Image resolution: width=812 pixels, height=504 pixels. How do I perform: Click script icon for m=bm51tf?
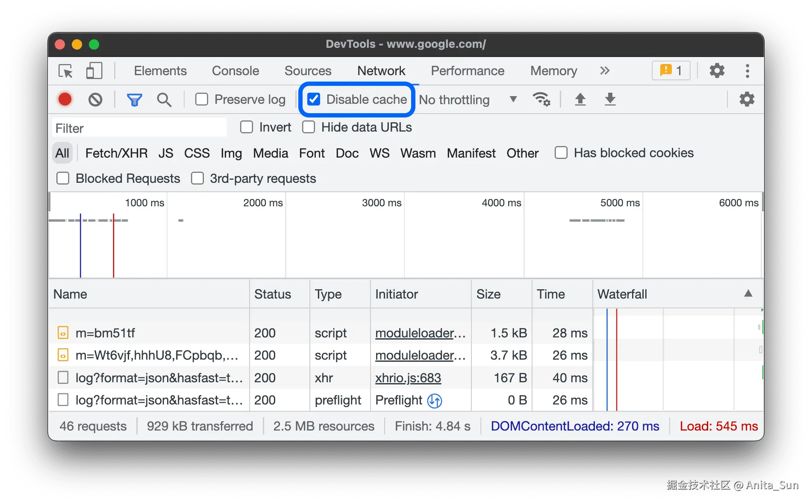(x=63, y=333)
